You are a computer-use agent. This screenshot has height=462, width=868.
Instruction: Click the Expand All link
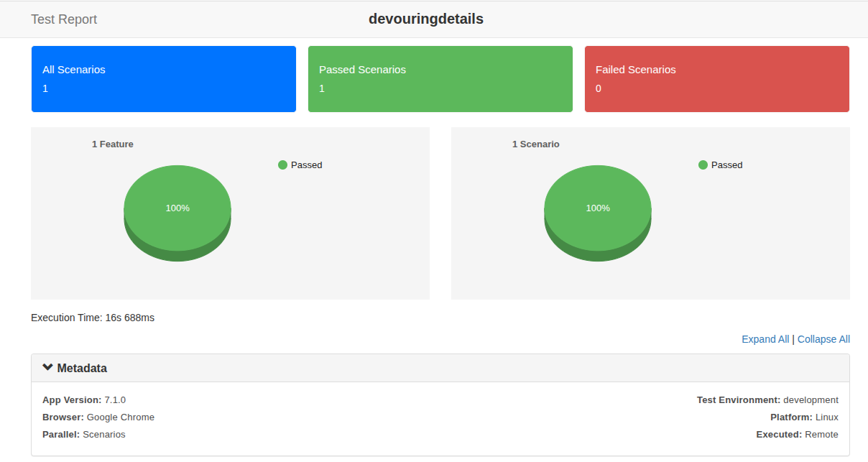(x=765, y=339)
